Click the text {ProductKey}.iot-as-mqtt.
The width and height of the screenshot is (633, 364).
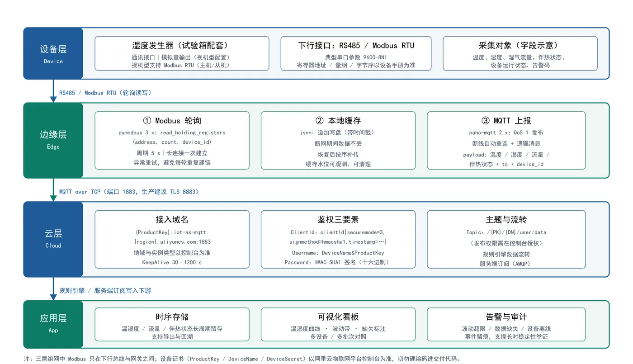(x=172, y=232)
